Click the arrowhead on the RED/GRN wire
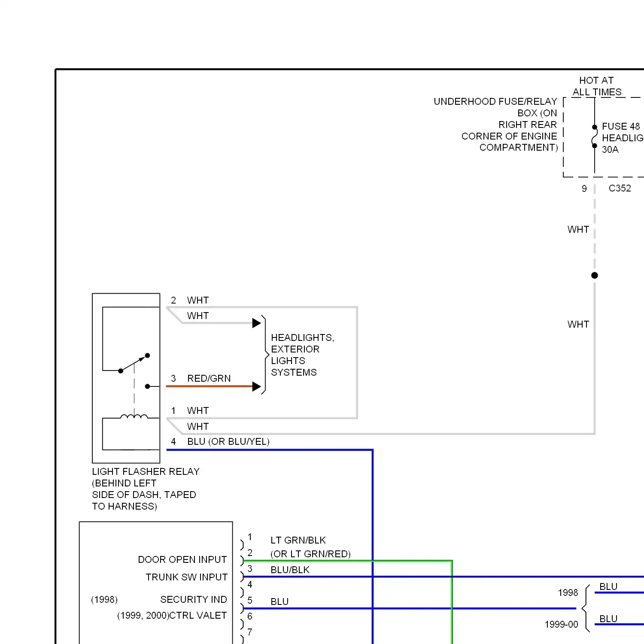This screenshot has height=644, width=644. (257, 386)
